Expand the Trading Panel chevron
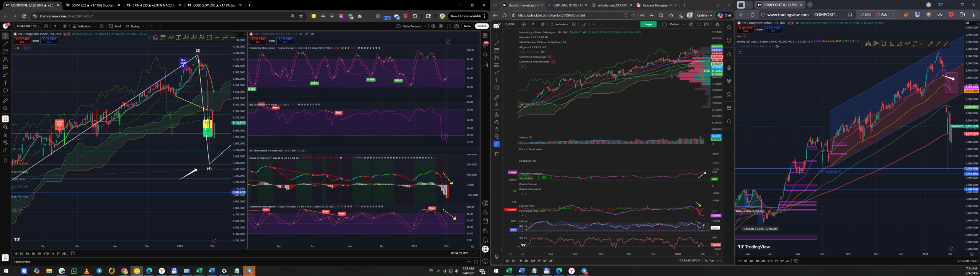Screen dimensions: 980x276 pyautogui.click(x=469, y=261)
